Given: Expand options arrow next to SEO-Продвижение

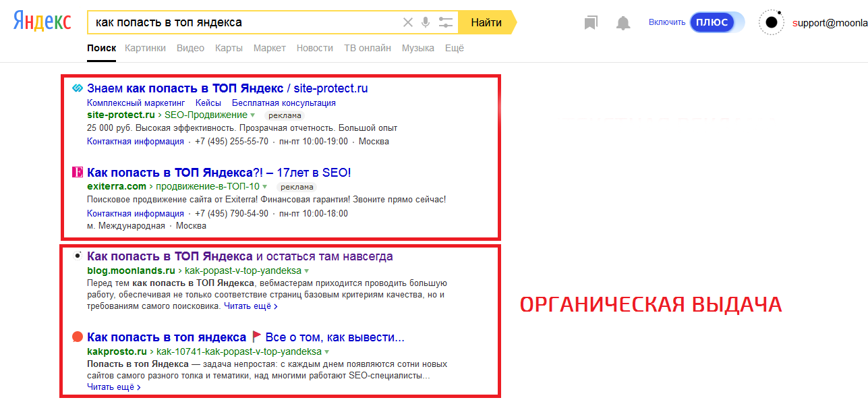Looking at the screenshot, I should (253, 115).
